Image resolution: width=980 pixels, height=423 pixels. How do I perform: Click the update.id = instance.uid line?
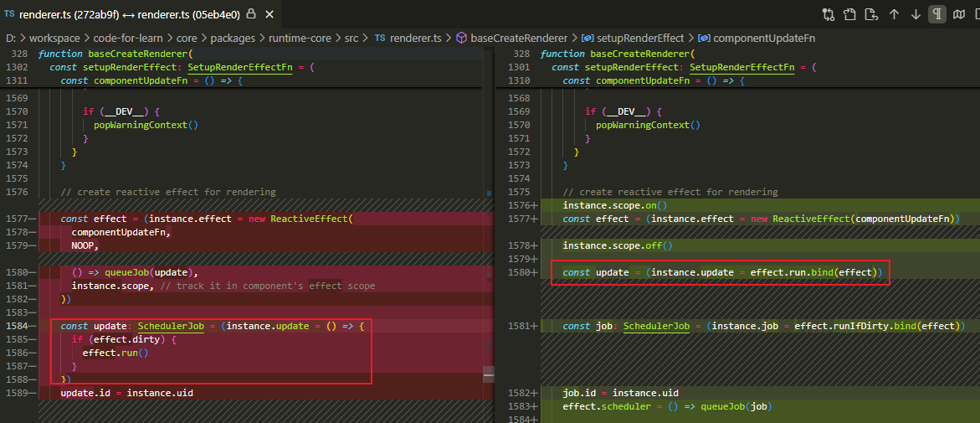[x=127, y=393]
